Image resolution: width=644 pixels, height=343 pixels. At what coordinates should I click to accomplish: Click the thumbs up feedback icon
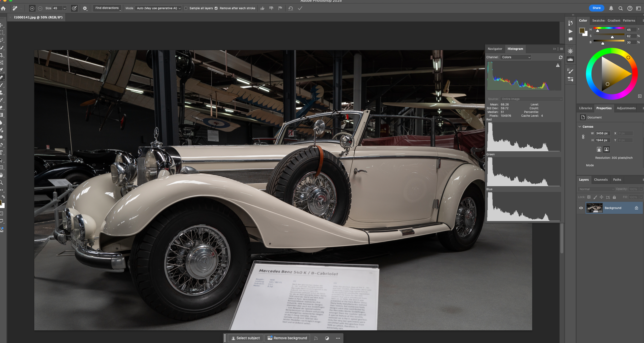point(262,8)
